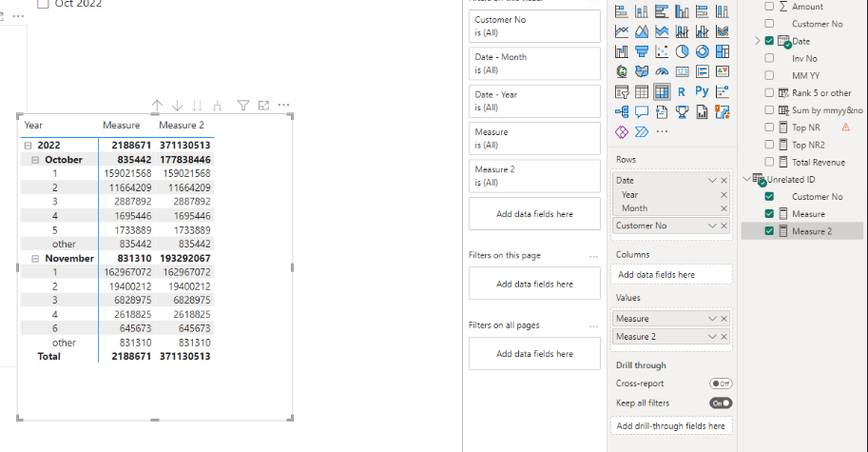The height and width of the screenshot is (452, 868).
Task: Pick the slicer visual
Action: point(621,92)
